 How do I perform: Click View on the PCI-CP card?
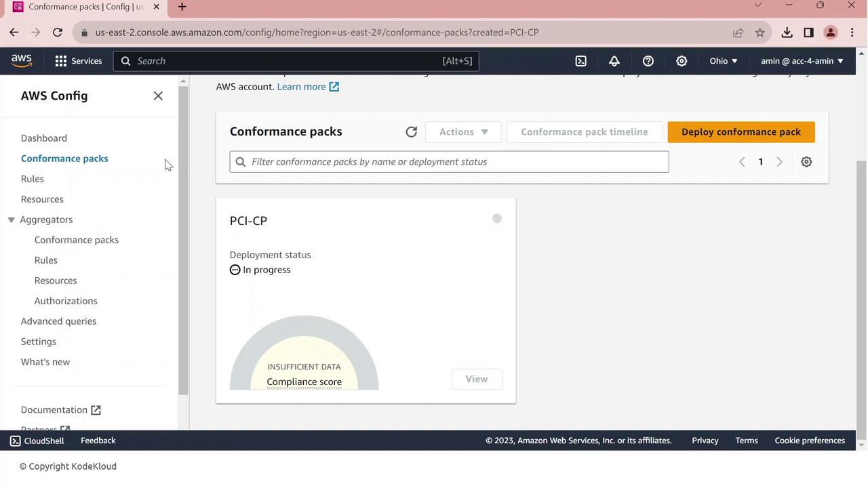coord(477,379)
